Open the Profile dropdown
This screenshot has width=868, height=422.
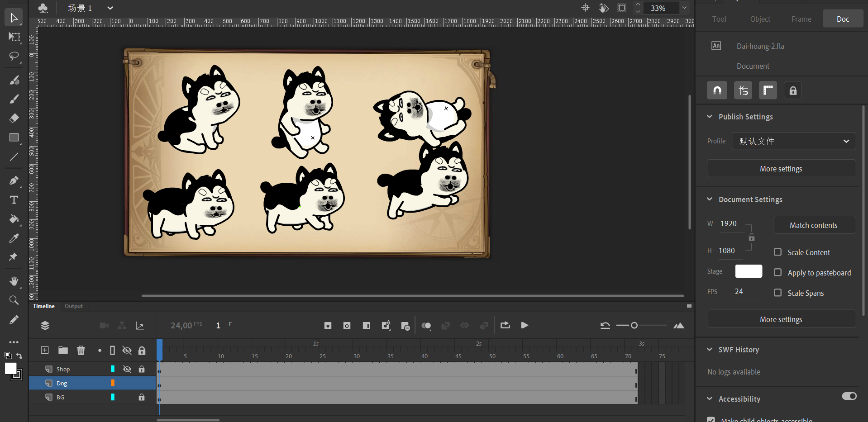pyautogui.click(x=794, y=141)
